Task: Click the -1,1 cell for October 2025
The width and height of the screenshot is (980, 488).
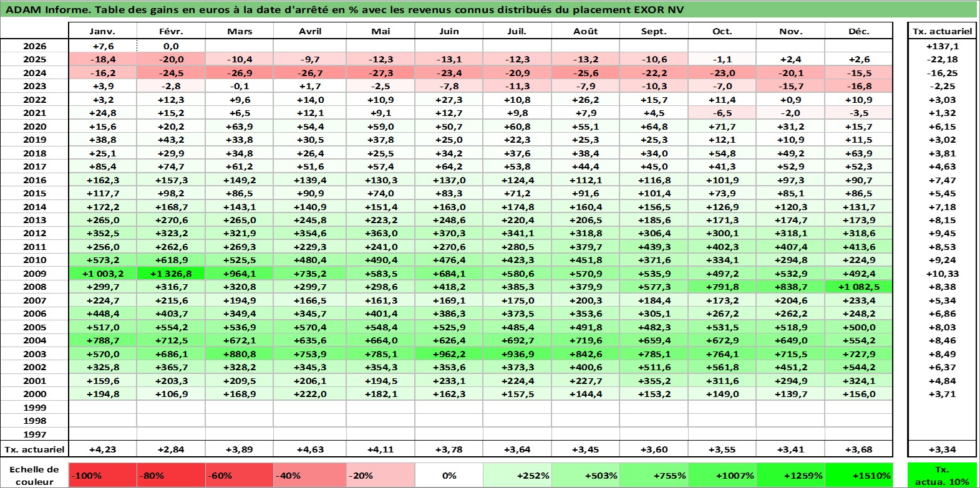Action: pyautogui.click(x=722, y=59)
